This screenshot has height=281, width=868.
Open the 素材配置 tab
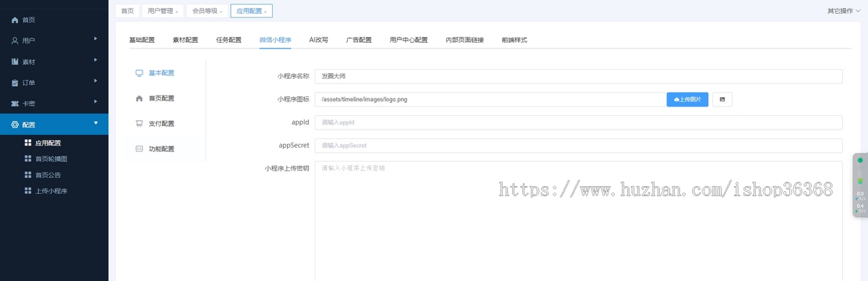tap(185, 40)
